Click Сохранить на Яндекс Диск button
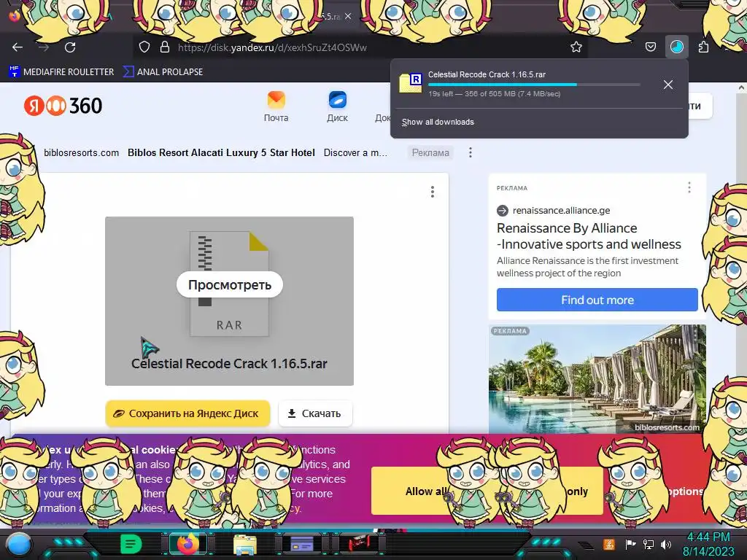This screenshot has width=747, height=560. click(187, 413)
